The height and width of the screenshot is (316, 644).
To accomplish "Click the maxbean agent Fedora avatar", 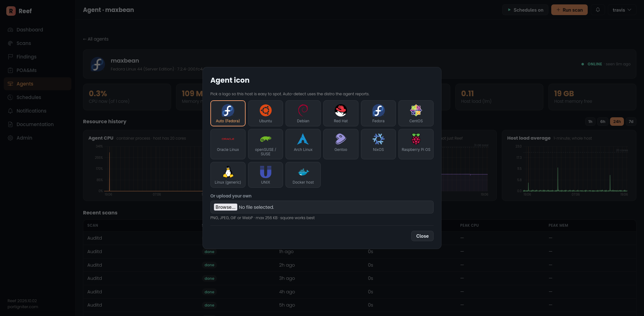I will pos(98,64).
